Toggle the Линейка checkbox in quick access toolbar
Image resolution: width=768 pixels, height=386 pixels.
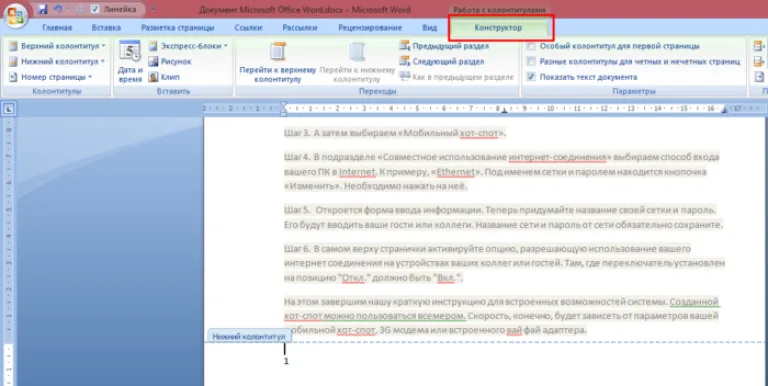pyautogui.click(x=95, y=9)
